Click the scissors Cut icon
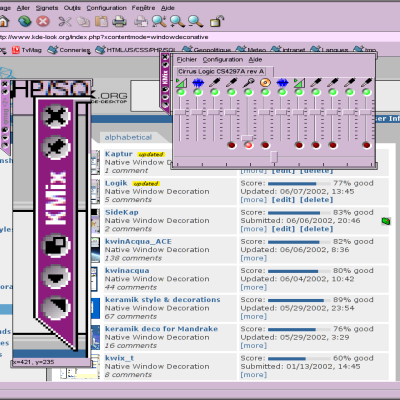The width and height of the screenshot is (400, 400). point(65,21)
